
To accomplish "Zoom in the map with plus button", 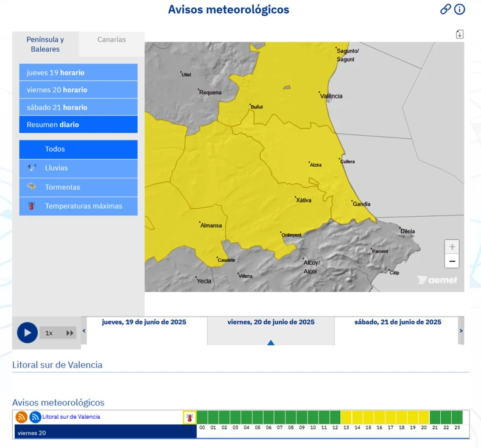I will (452, 247).
